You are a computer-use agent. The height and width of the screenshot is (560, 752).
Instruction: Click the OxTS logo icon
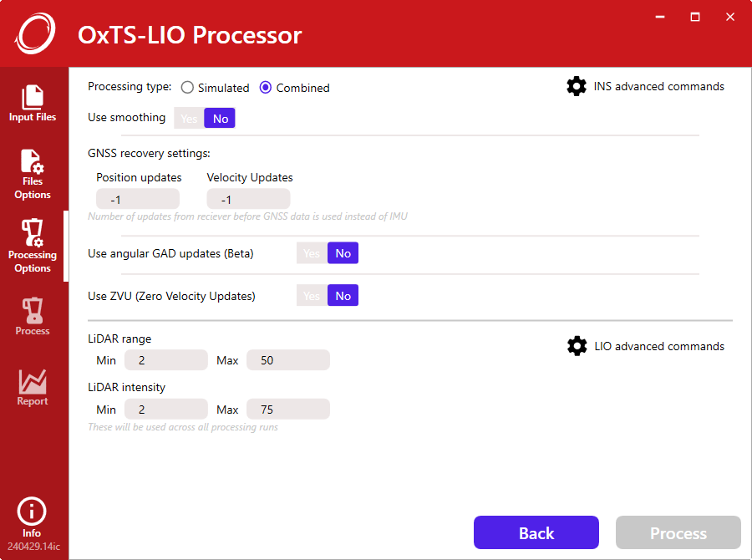tap(35, 33)
